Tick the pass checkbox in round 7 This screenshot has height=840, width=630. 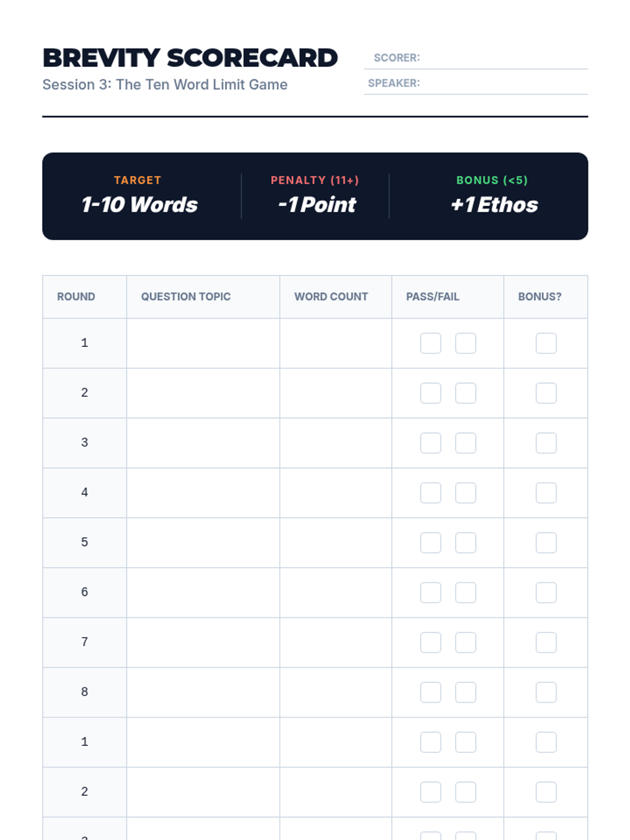pyautogui.click(x=430, y=643)
